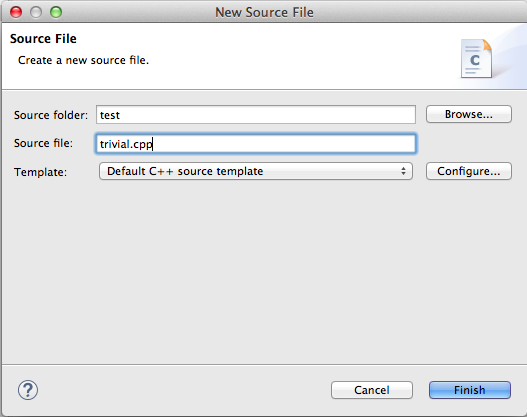Screen dimensions: 527x417
Task: Open the Default C++ source template dropdown
Action: coord(256,171)
